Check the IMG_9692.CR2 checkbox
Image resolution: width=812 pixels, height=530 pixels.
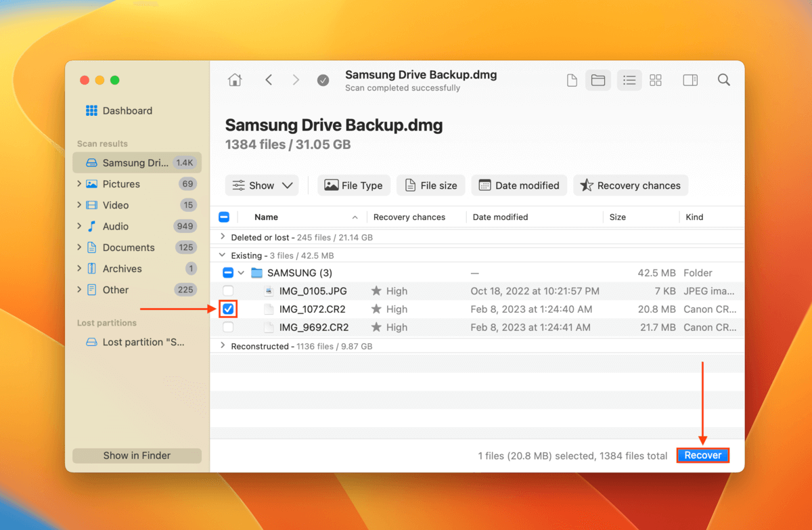pos(228,328)
